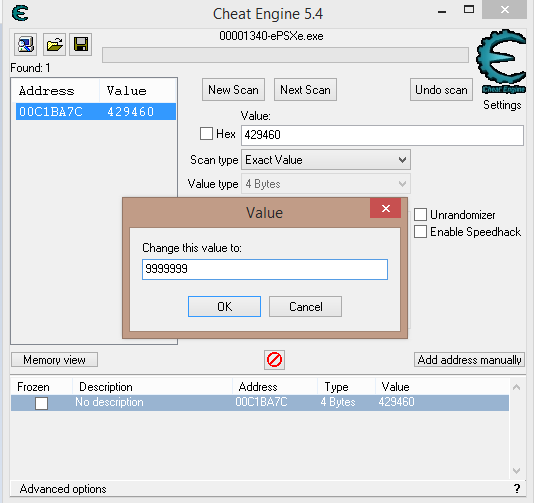Click No description cell
The image size is (534, 503).
[109, 402]
